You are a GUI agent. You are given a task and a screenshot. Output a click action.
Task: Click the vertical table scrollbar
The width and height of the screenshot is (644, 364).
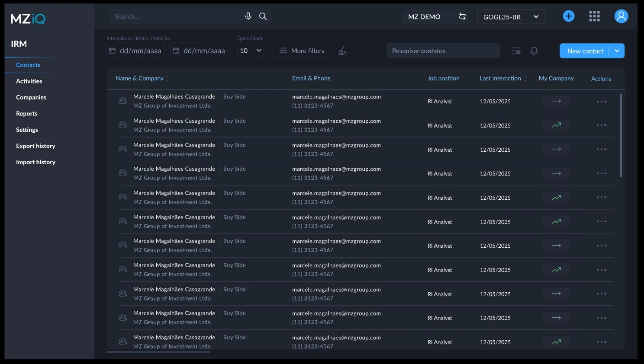click(621, 135)
